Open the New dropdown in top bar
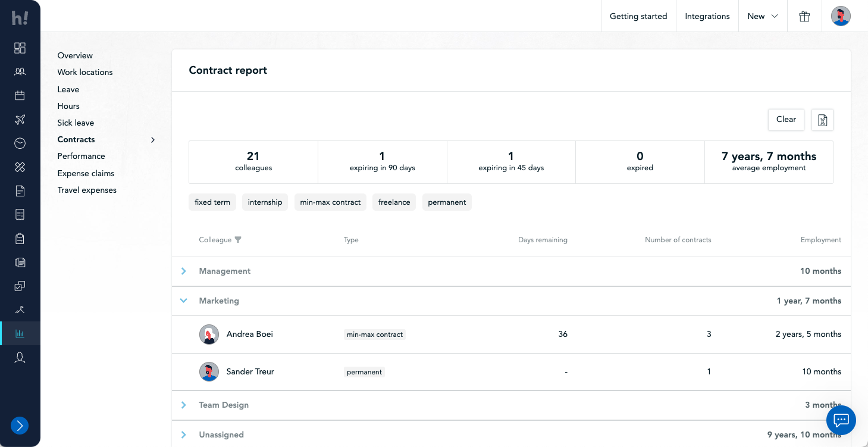This screenshot has width=868, height=447. [762, 17]
